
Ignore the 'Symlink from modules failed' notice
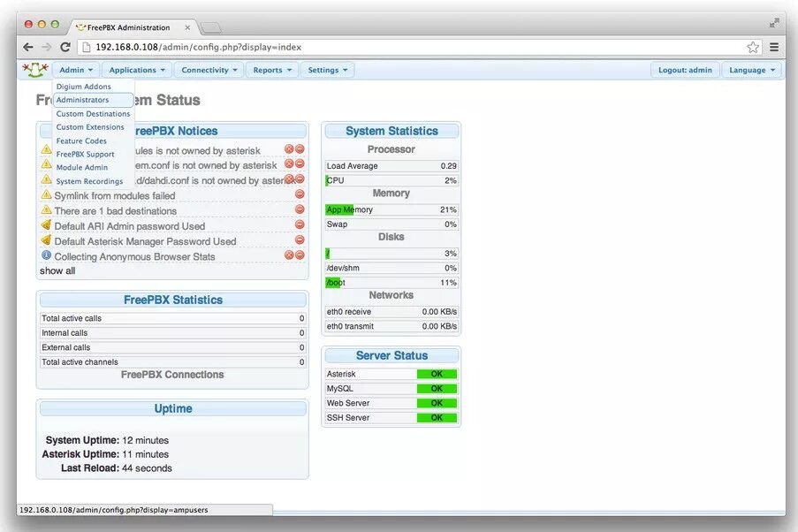tap(300, 194)
